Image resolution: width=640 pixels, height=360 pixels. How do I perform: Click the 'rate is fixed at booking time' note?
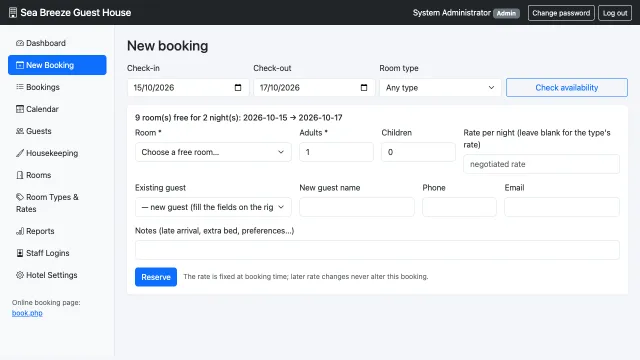point(306,276)
